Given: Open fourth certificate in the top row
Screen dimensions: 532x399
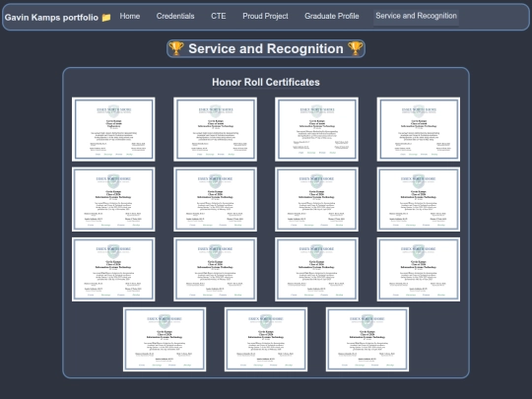Looking at the screenshot, I should [419, 129].
